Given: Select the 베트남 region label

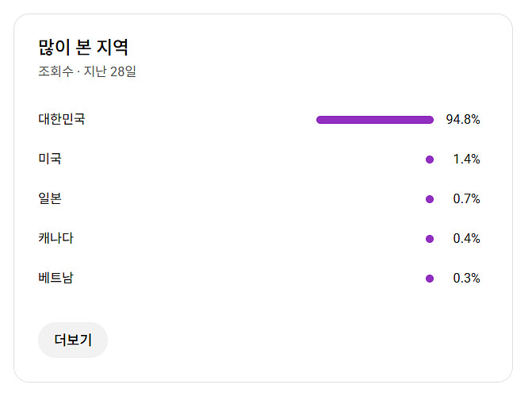Looking at the screenshot, I should [55, 279].
